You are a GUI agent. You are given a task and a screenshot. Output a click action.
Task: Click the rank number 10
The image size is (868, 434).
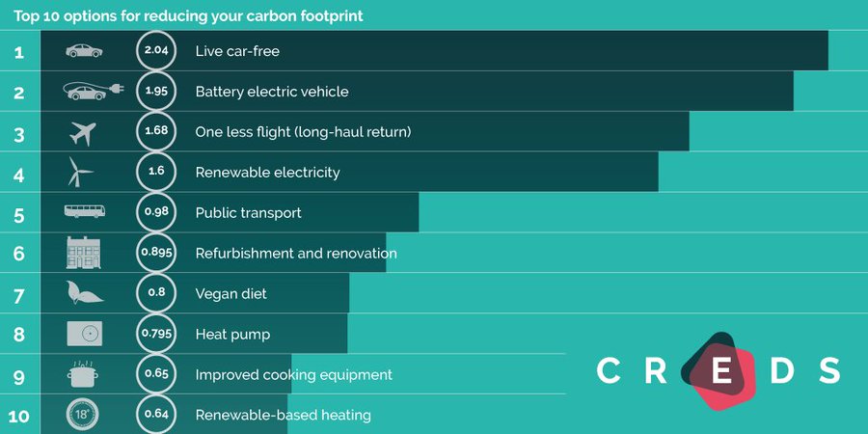pos(19,416)
